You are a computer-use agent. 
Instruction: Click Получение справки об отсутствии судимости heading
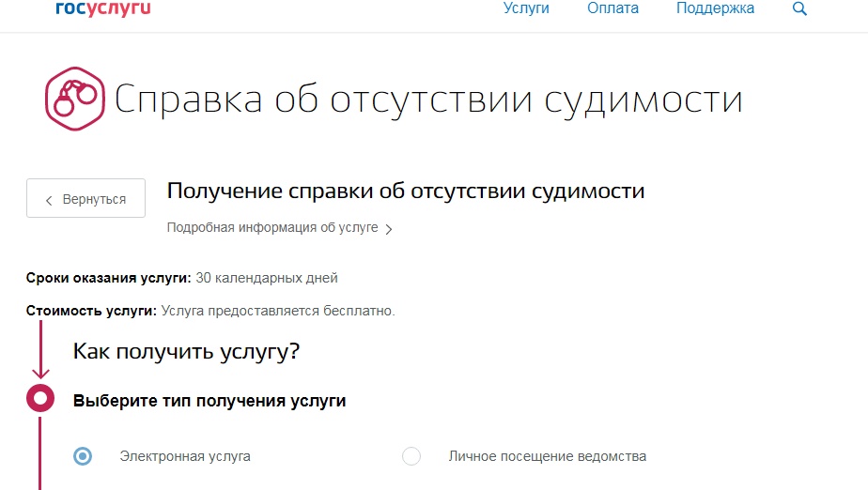click(406, 191)
